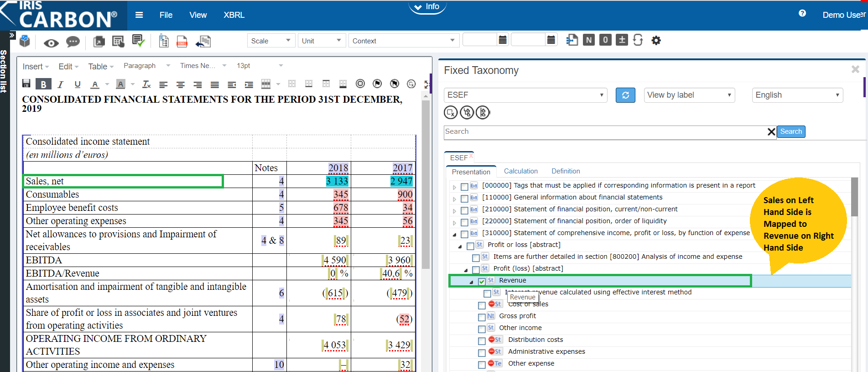Open the comments speech bubble icon
This screenshot has height=372, width=868.
pos(73,42)
